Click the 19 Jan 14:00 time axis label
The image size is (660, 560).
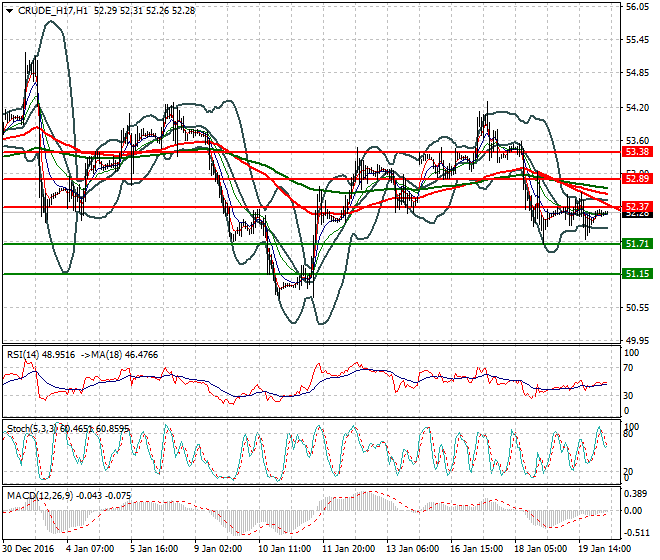[x=603, y=550]
